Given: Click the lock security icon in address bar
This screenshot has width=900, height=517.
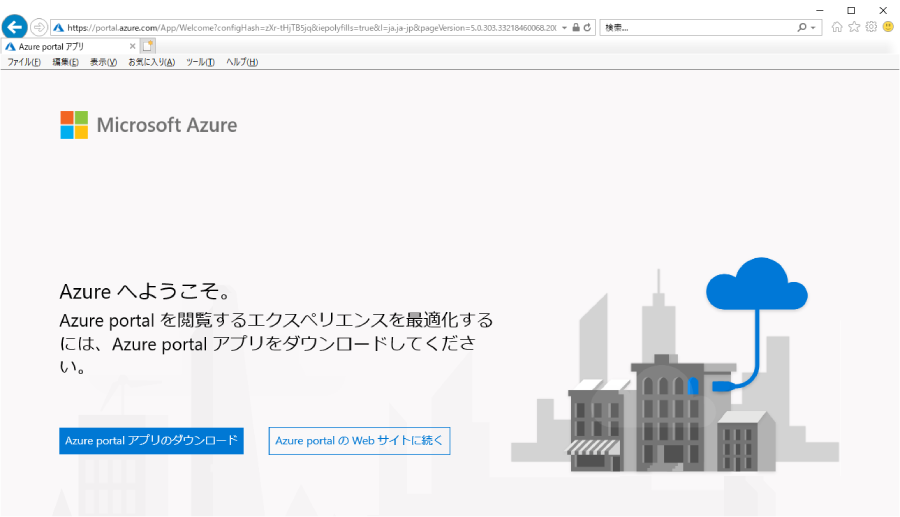Looking at the screenshot, I should [x=576, y=27].
